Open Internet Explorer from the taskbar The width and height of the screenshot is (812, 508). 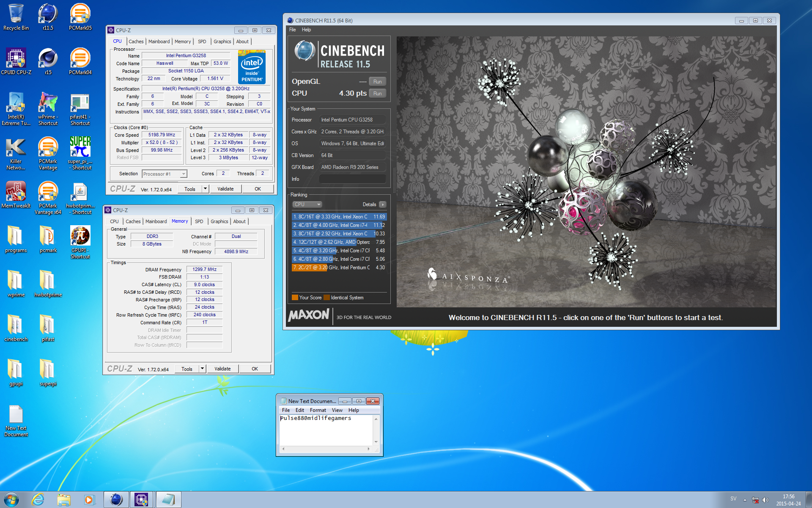[38, 500]
